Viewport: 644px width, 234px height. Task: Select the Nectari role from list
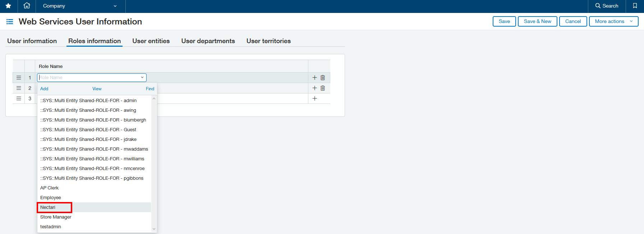click(48, 207)
